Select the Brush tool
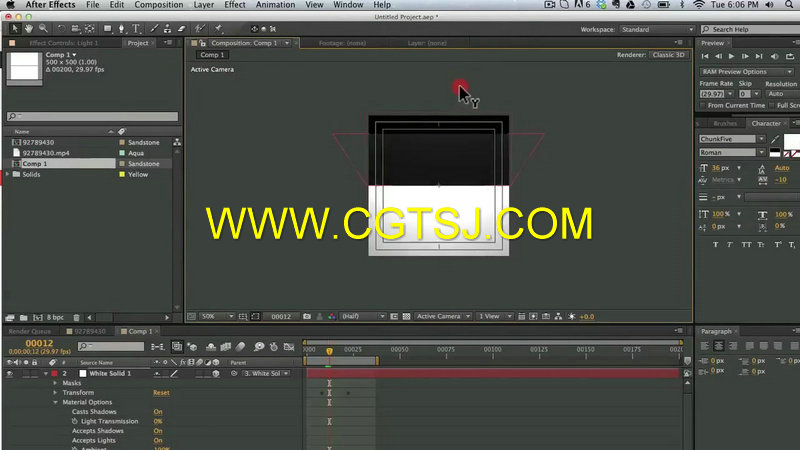The height and width of the screenshot is (450, 800). click(x=154, y=29)
